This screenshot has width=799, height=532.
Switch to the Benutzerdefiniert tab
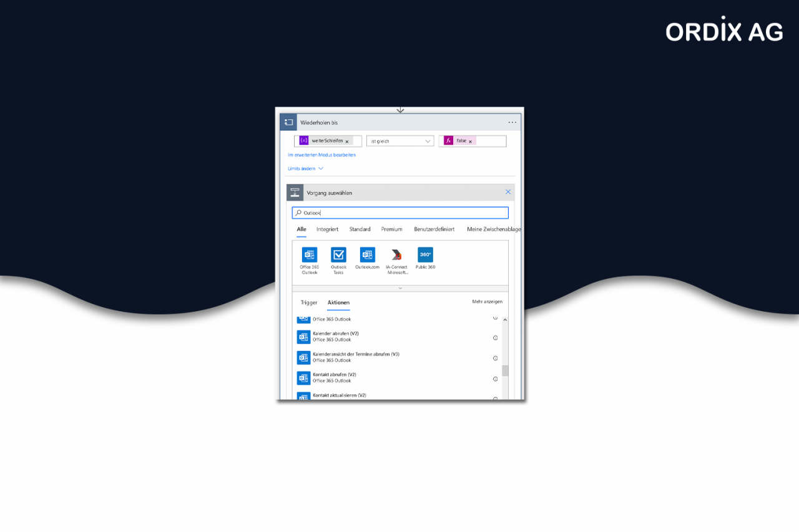(434, 230)
